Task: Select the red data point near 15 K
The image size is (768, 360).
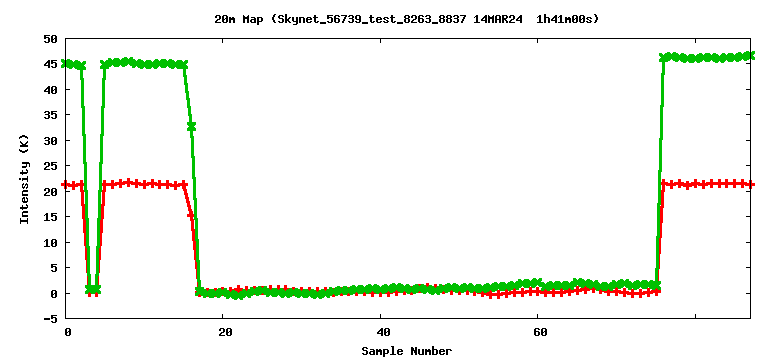Action: (x=191, y=215)
